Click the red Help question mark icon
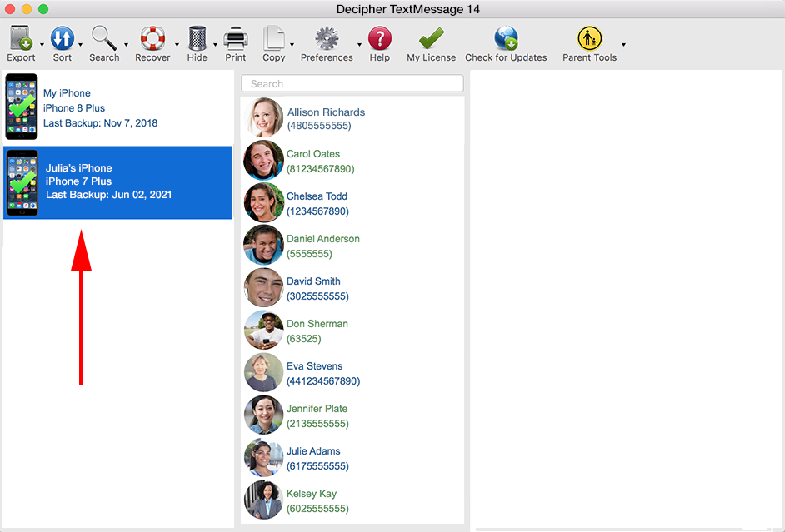This screenshot has height=532, width=785. click(x=380, y=38)
